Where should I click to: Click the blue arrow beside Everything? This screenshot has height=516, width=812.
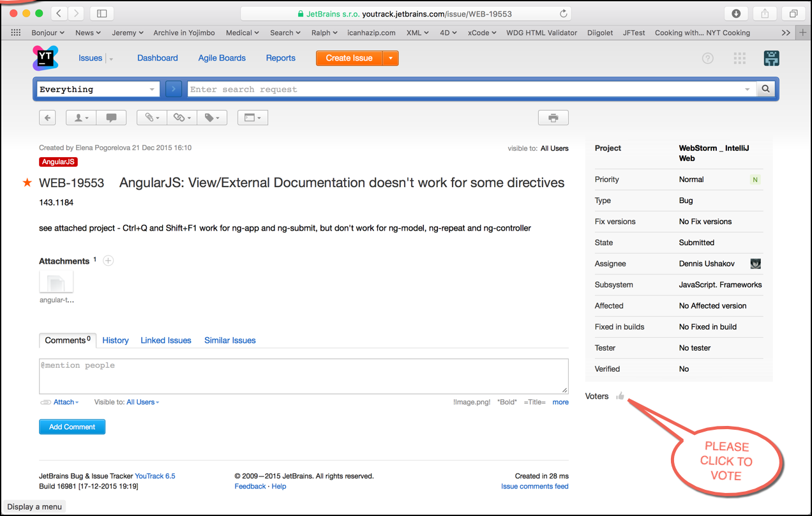coord(174,89)
